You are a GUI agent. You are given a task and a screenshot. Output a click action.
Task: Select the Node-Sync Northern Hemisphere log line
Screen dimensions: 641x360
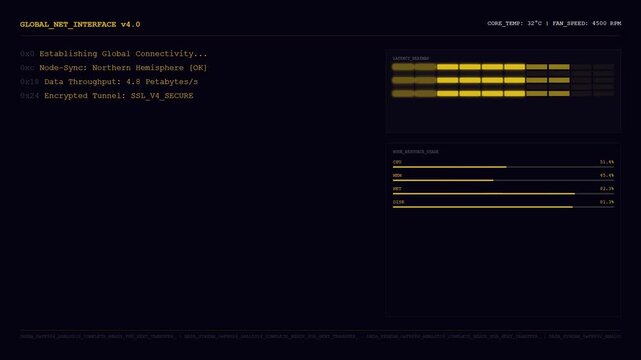114,67
